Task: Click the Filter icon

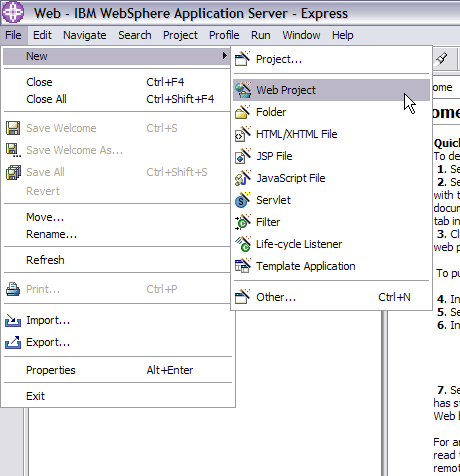Action: pyautogui.click(x=242, y=222)
